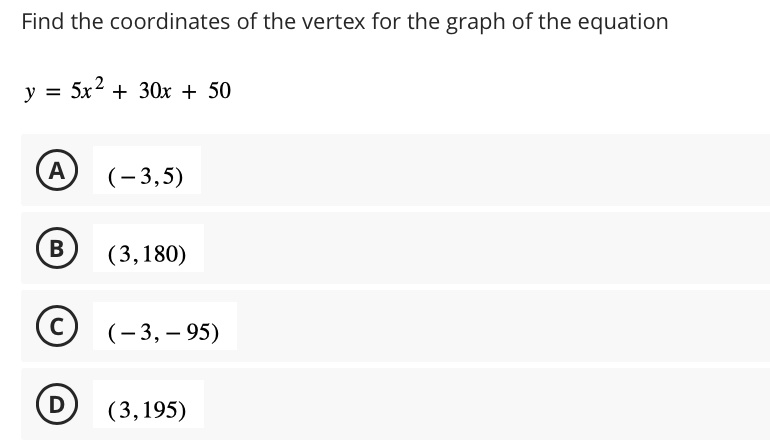The height and width of the screenshot is (446, 770).
Task: Click empty gray space in option C row
Action: (x=501, y=326)
